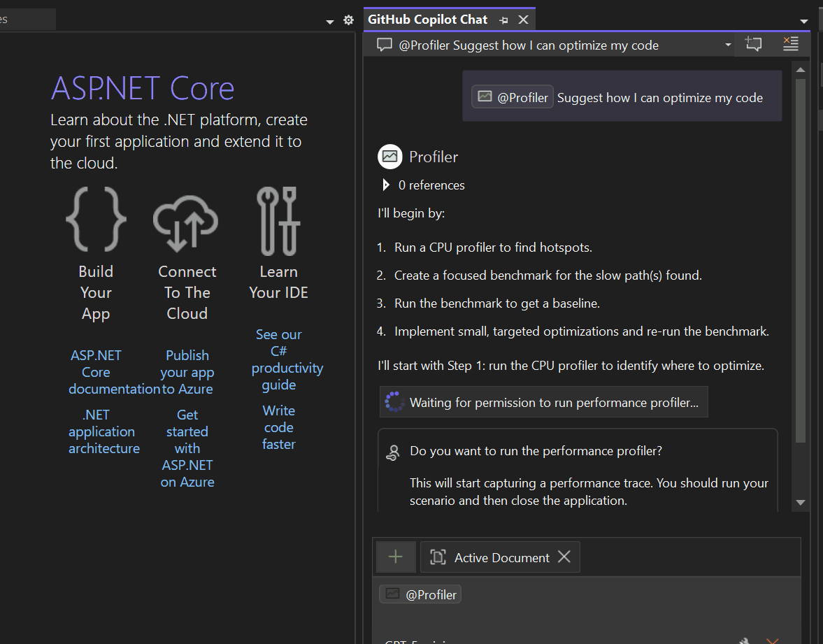Open Publish your app to Azure link

pos(187,372)
